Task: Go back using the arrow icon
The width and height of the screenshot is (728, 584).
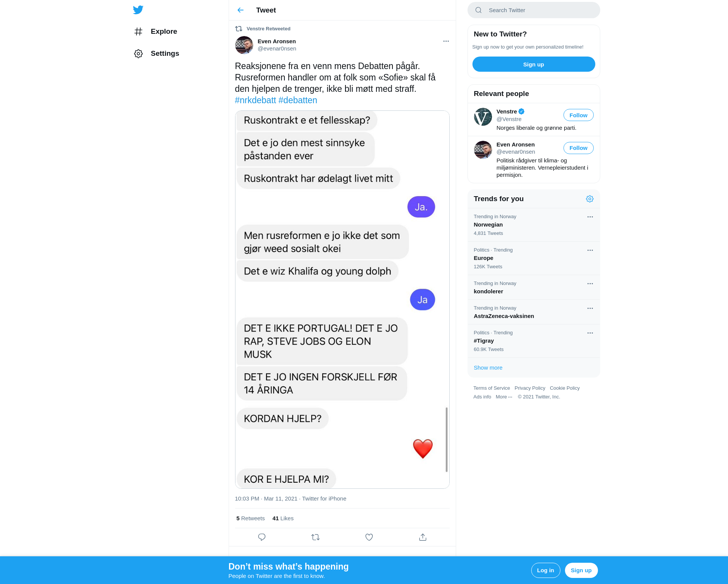Action: click(240, 10)
